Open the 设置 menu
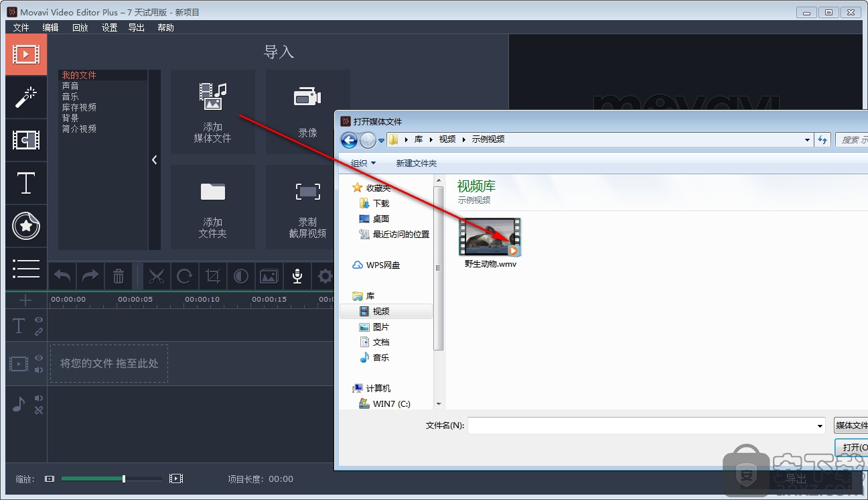The width and height of the screenshot is (868, 500). 109,27
